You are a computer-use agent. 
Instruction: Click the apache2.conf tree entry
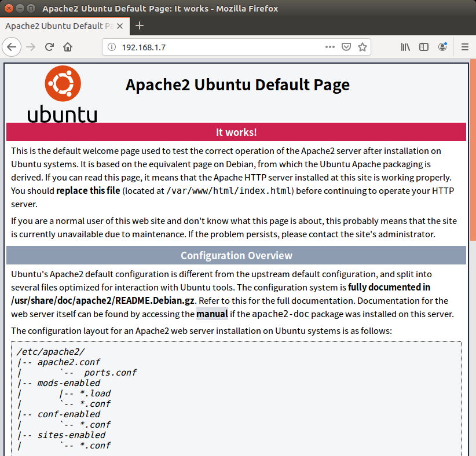pos(68,362)
